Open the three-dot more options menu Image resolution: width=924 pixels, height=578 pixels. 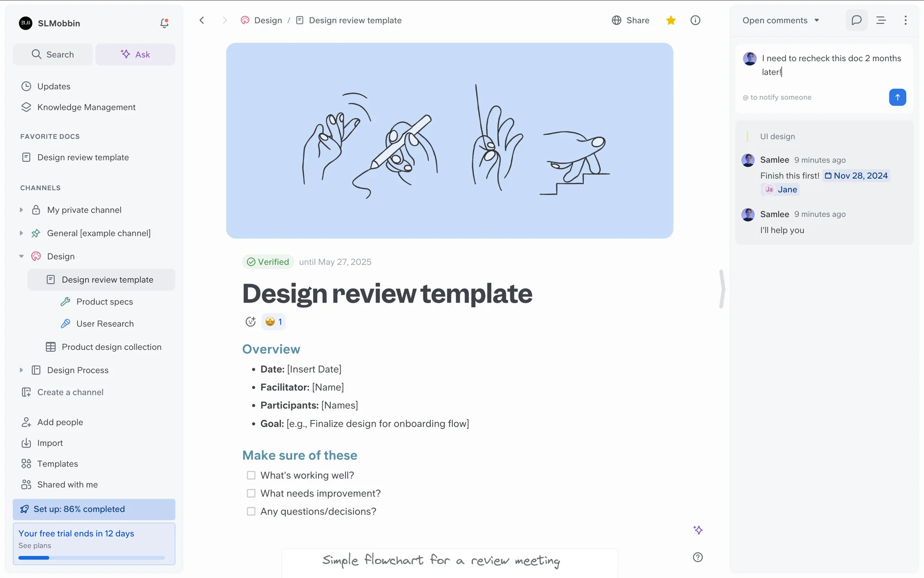pos(905,20)
